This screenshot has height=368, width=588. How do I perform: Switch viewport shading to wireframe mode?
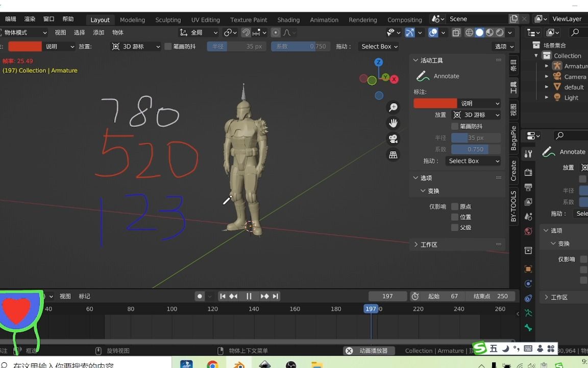[469, 32]
